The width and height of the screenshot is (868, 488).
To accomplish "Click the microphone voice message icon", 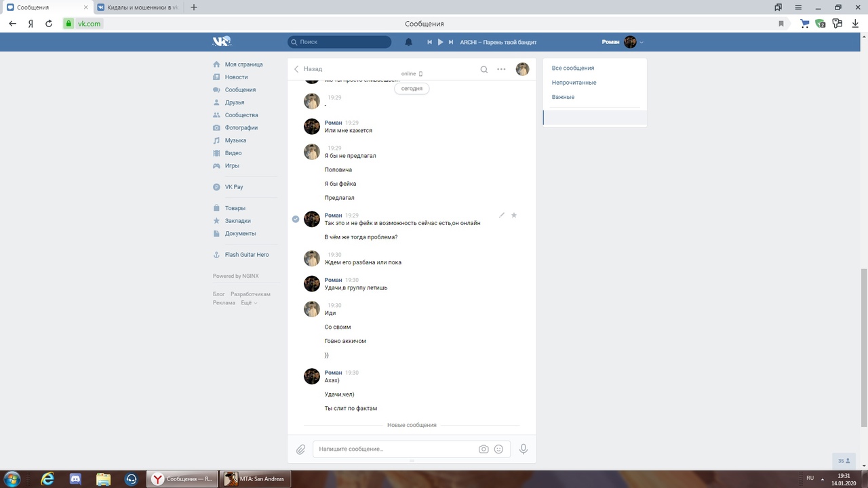I will [x=523, y=449].
